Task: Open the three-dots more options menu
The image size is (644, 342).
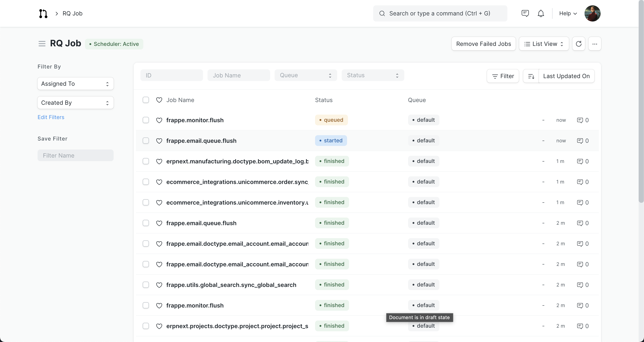Action: (595, 44)
